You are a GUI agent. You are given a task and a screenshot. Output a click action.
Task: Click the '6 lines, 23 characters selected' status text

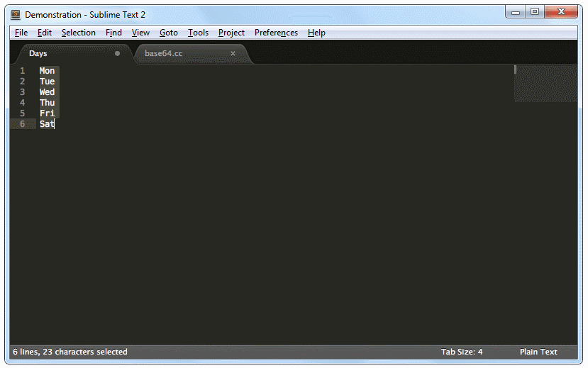70,352
